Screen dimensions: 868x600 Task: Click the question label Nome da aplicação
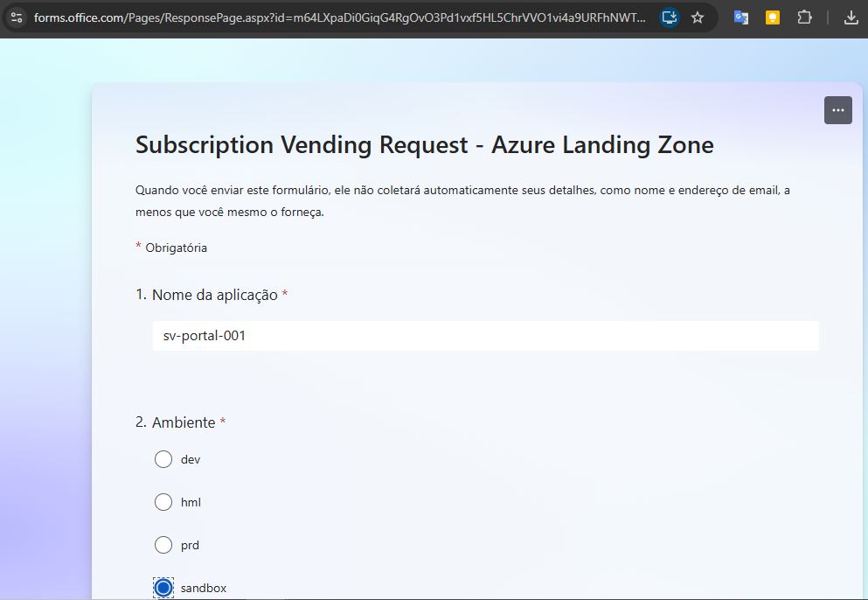click(215, 295)
